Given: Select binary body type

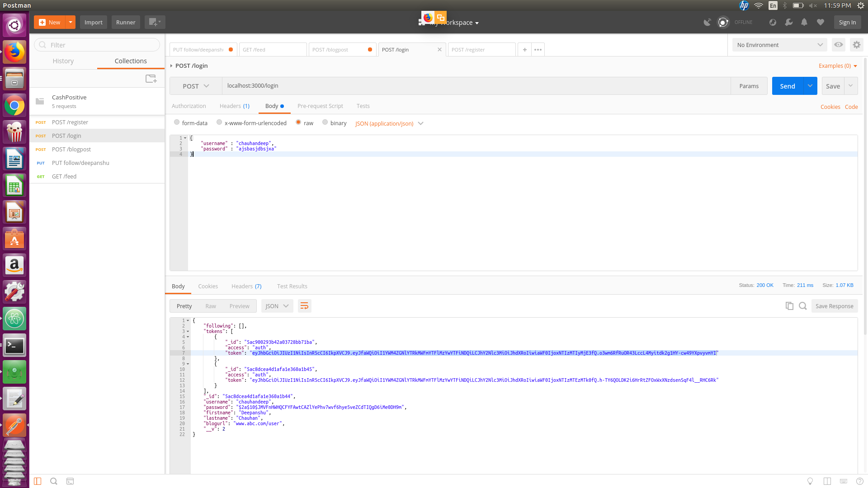Looking at the screenshot, I should (x=325, y=122).
